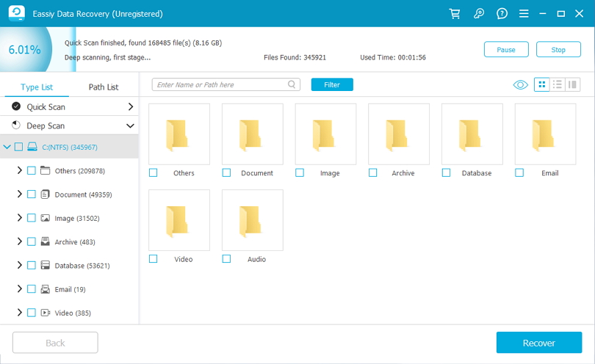Click the Filter button

pyautogui.click(x=332, y=84)
